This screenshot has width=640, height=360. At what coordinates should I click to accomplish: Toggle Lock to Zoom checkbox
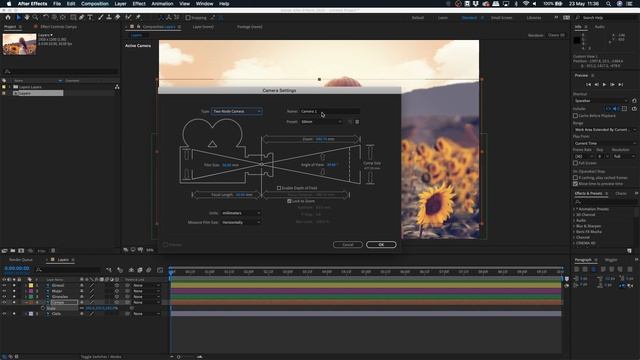coord(289,201)
